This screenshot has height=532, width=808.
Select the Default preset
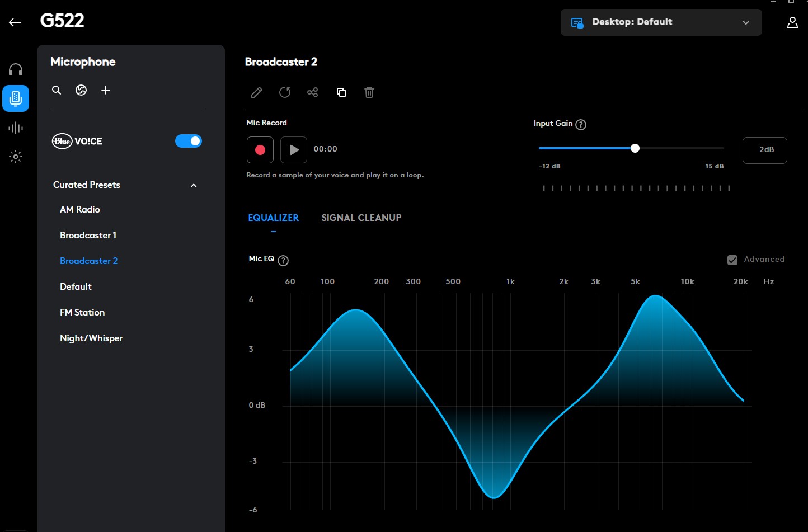tap(76, 286)
